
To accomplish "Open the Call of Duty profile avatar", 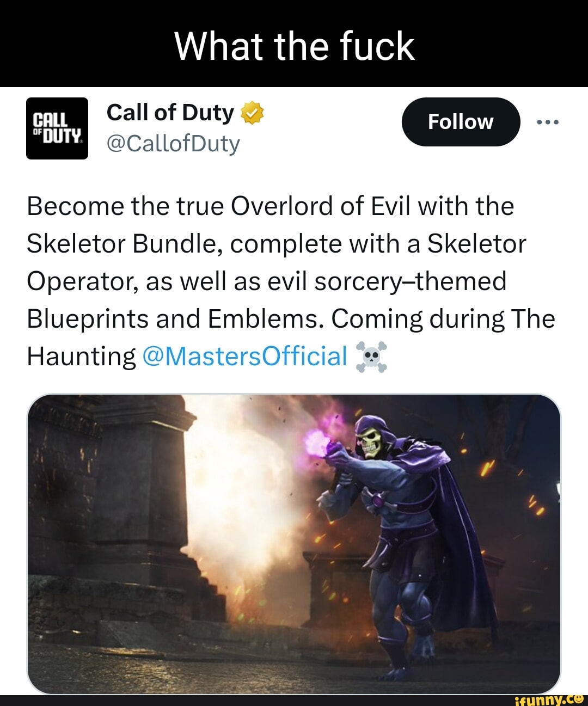I will (x=57, y=128).
